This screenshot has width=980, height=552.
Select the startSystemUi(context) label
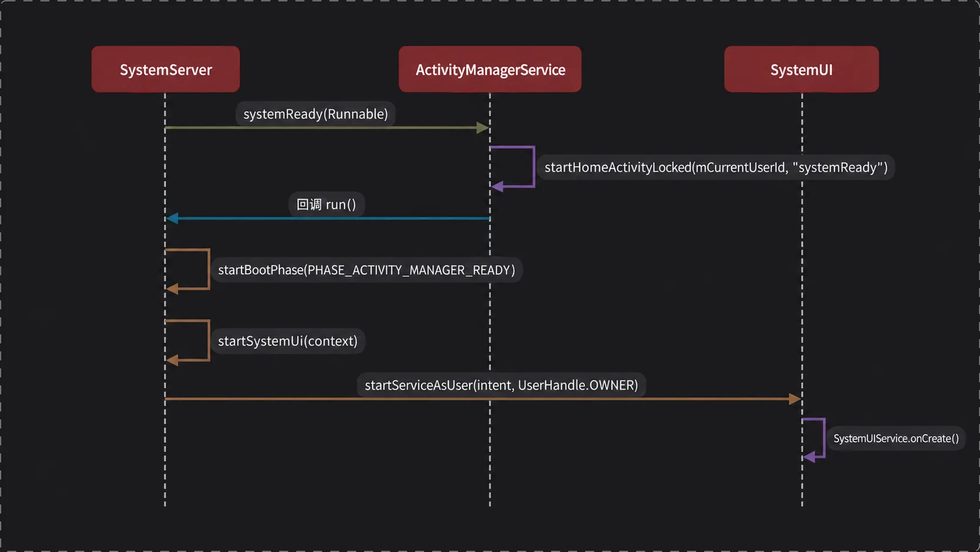[288, 341]
